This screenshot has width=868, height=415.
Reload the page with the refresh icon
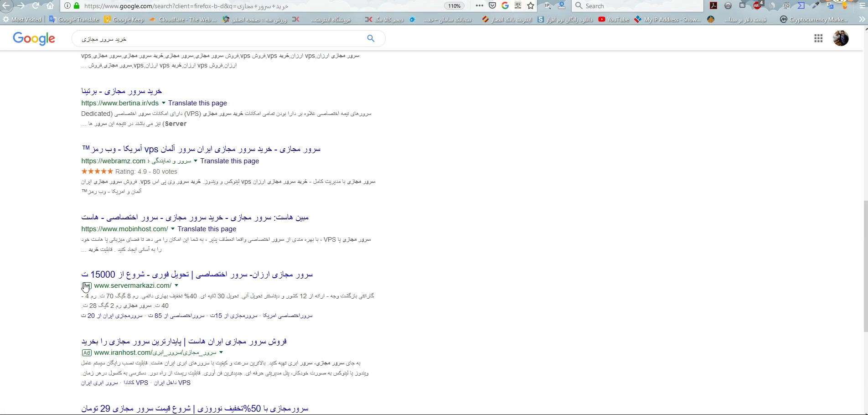[36, 6]
